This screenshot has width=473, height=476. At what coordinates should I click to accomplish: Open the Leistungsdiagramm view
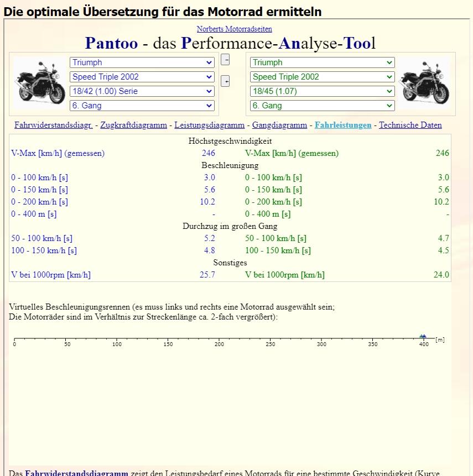coord(209,125)
